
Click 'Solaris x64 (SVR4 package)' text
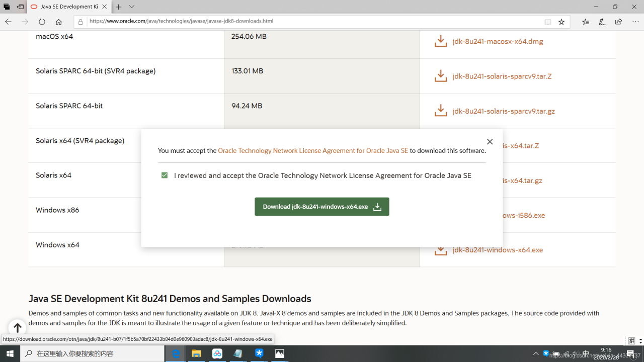pos(80,141)
